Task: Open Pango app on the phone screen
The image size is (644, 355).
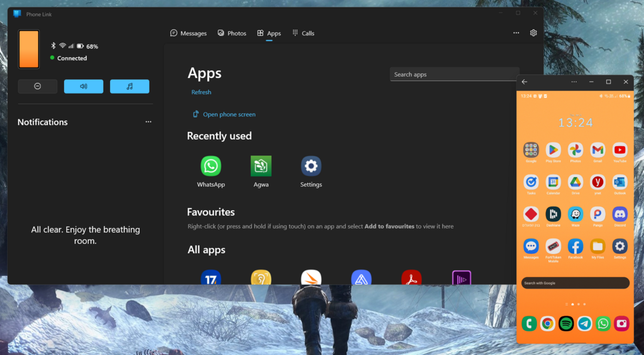Action: click(597, 214)
